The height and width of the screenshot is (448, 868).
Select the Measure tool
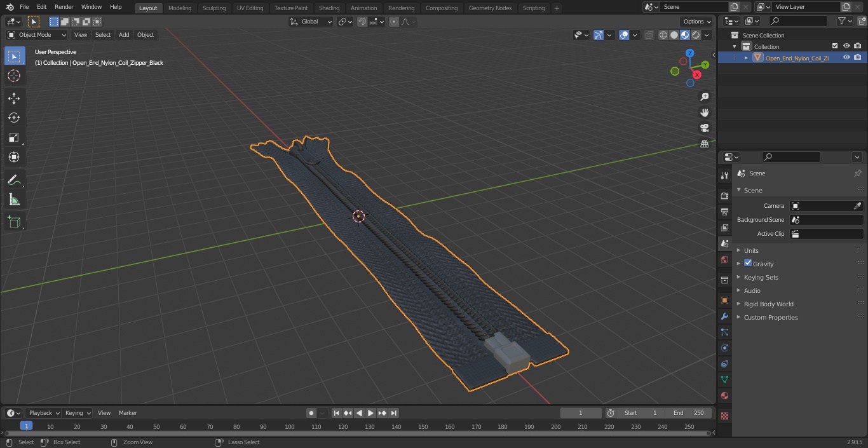click(14, 200)
